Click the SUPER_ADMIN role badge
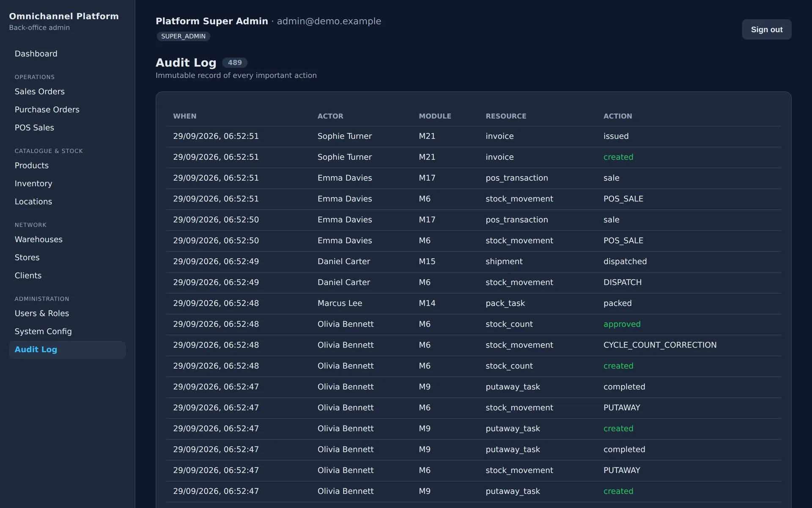This screenshot has height=508, width=812. point(183,36)
